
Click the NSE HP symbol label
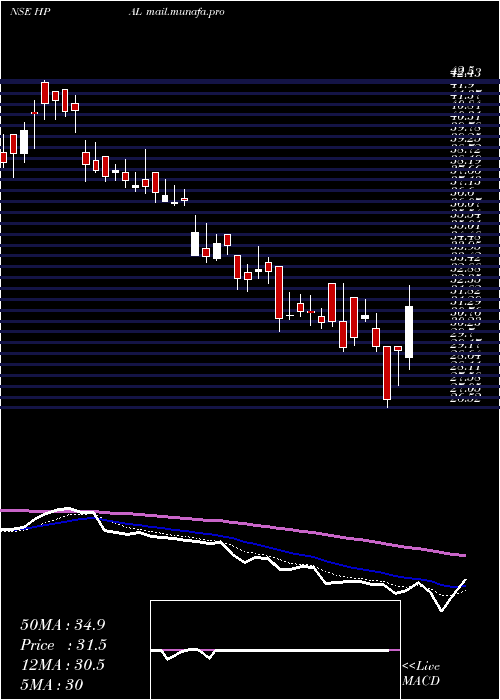pos(29,12)
